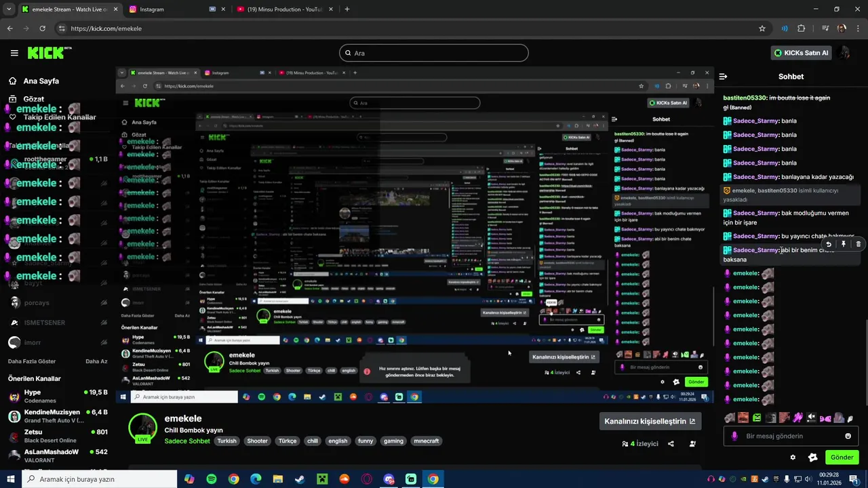868x488 pixels.
Task: Select the Türkçe tag
Action: coord(288,441)
